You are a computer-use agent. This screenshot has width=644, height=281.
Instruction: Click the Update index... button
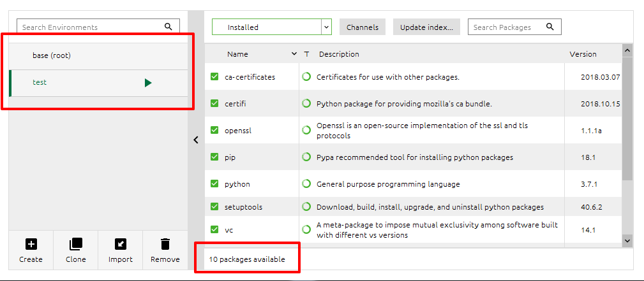point(426,27)
